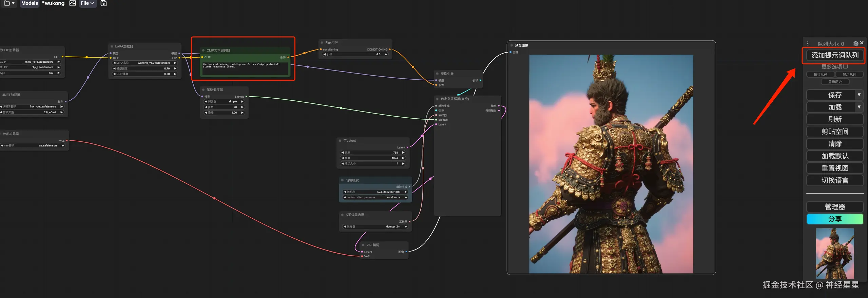Click the 切换语言 button
Screen dimensions: 868x298
[x=835, y=180]
